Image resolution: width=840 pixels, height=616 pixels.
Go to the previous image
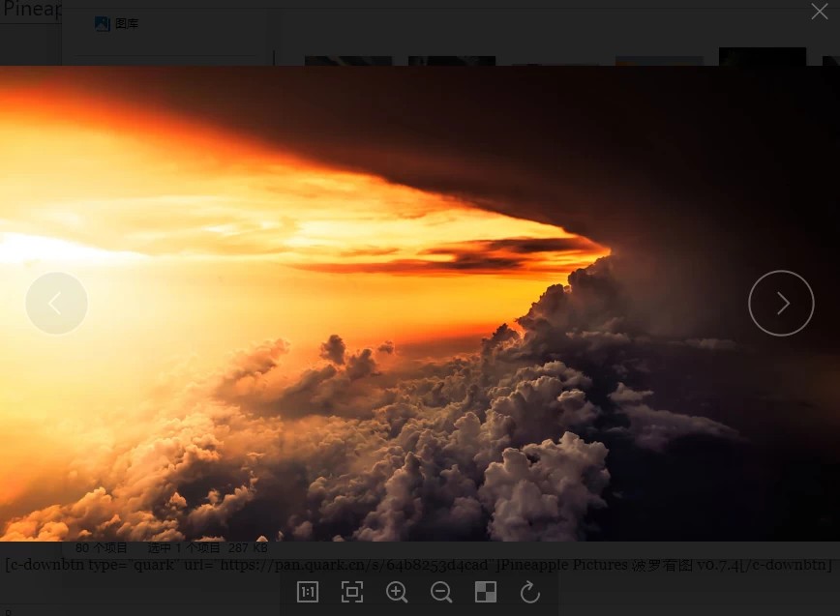56,304
